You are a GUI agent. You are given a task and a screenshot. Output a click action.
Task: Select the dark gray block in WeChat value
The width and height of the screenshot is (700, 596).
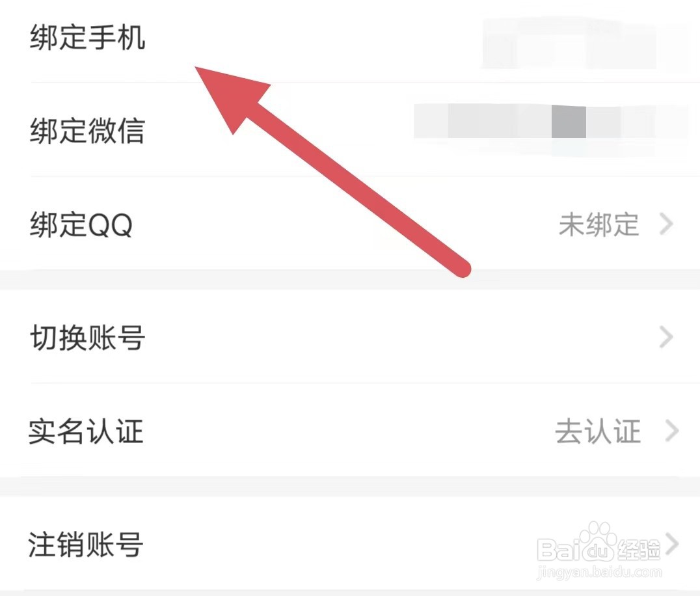[x=569, y=122]
